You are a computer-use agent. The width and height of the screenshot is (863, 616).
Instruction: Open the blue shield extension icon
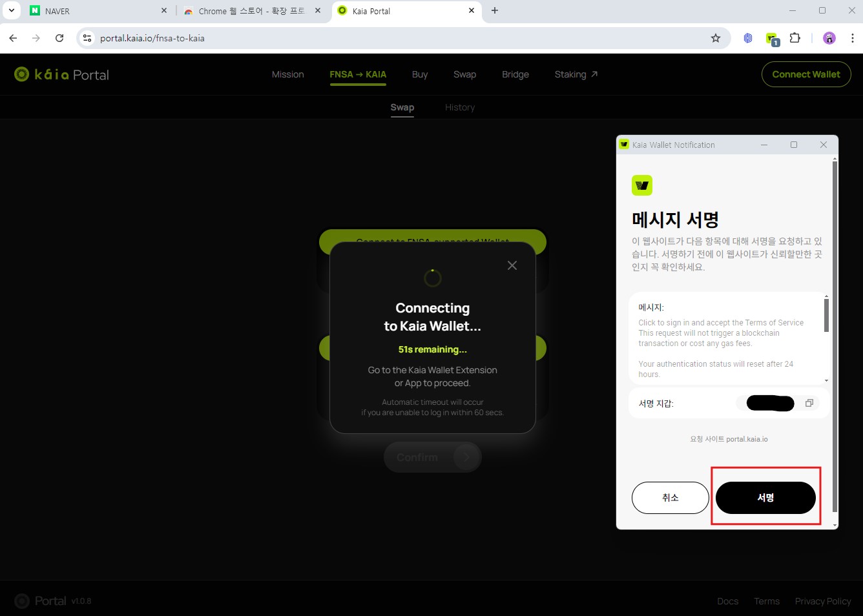click(748, 38)
